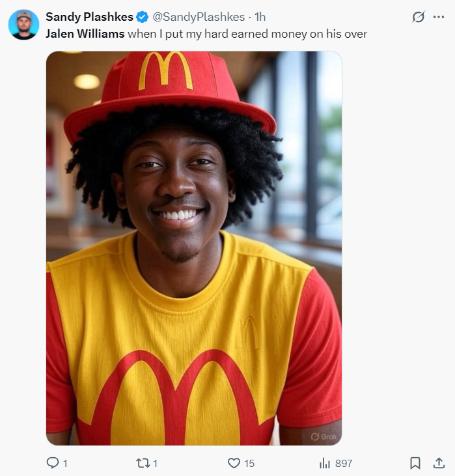
Task: Click the repost count beside the arrows
Action: pos(156,463)
